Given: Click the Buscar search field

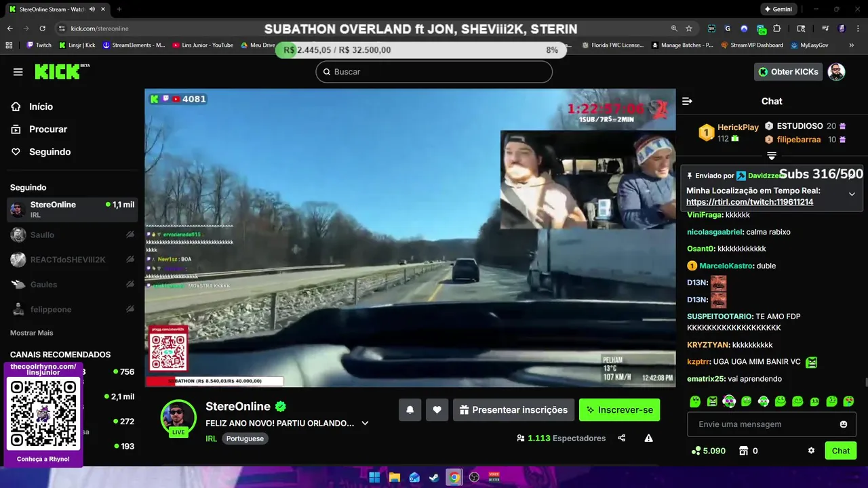Looking at the screenshot, I should (434, 72).
